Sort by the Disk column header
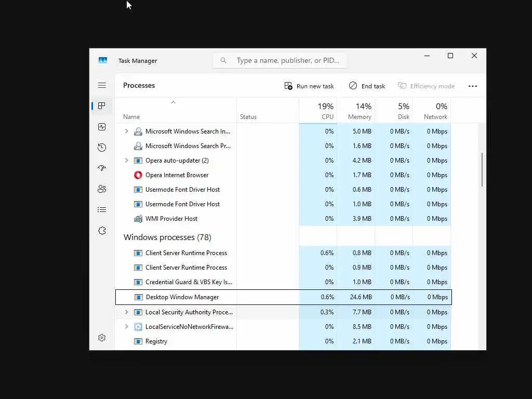 tap(394, 111)
